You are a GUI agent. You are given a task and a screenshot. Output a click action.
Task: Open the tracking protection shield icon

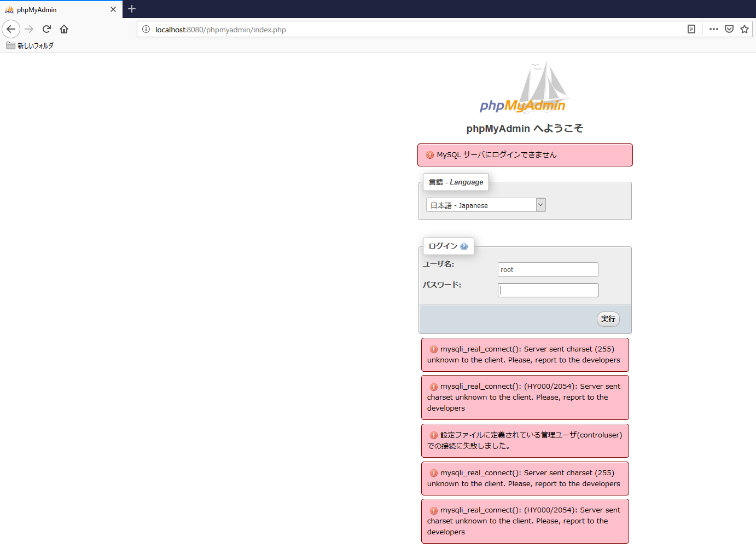coord(729,28)
